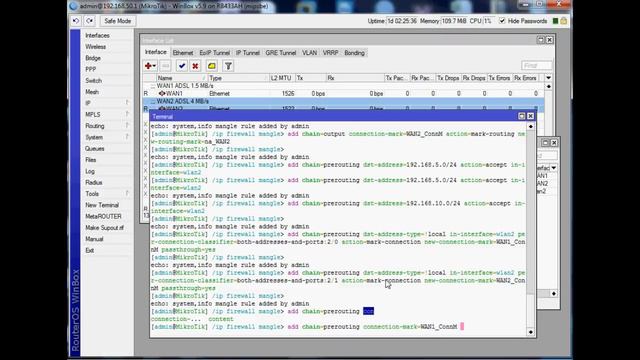Click the green status indicator icon
The height and width of the screenshot is (360, 640).
555,21
